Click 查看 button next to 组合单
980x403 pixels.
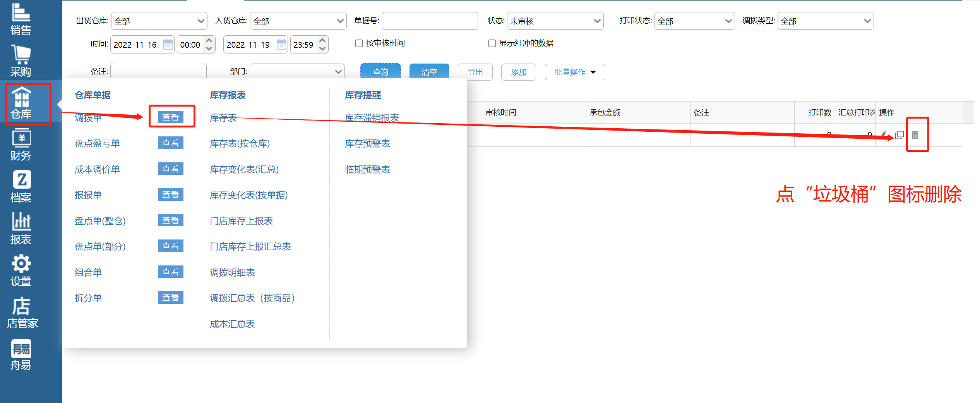171,272
